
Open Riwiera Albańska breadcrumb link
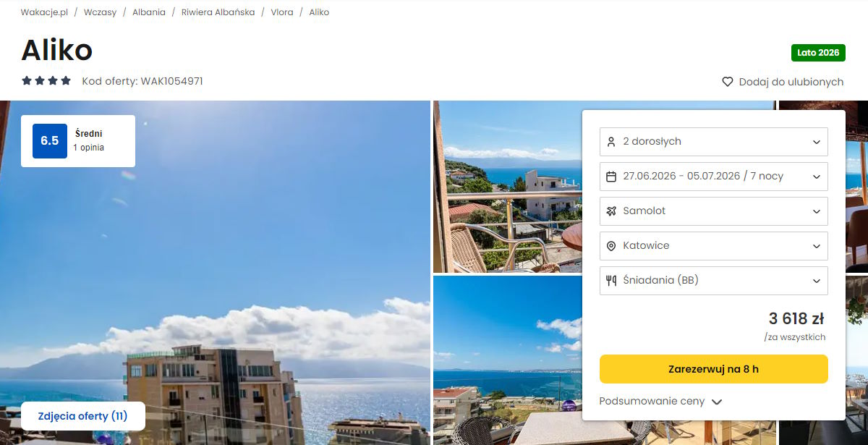(218, 12)
